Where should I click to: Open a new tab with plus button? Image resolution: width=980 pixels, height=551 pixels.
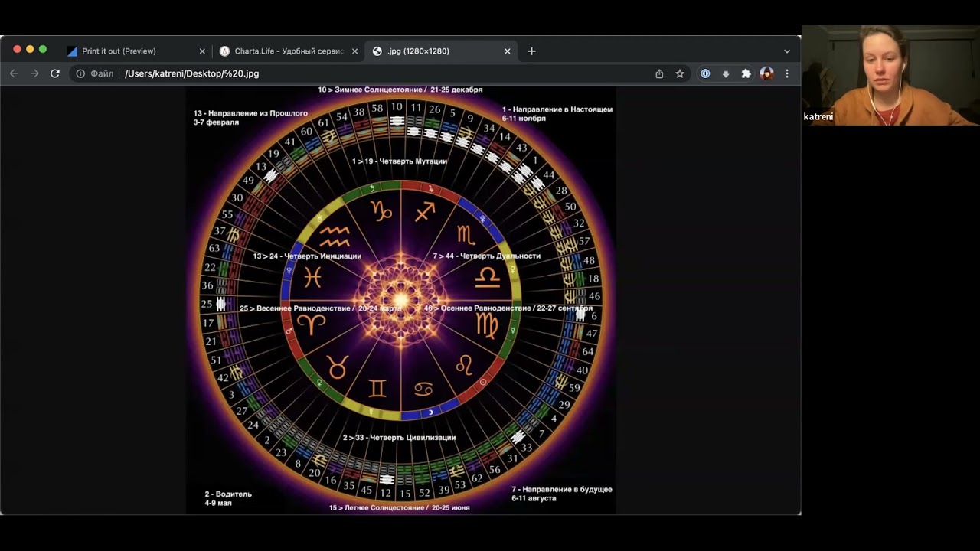(x=531, y=51)
